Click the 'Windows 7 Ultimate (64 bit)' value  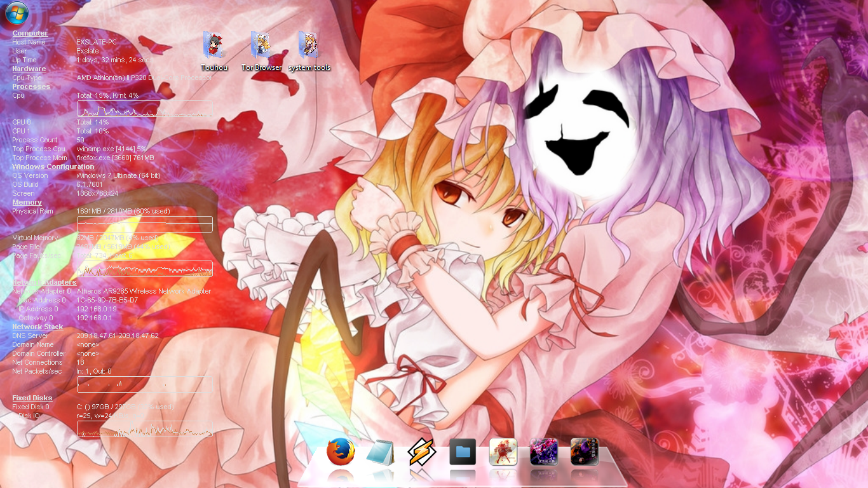tap(118, 175)
